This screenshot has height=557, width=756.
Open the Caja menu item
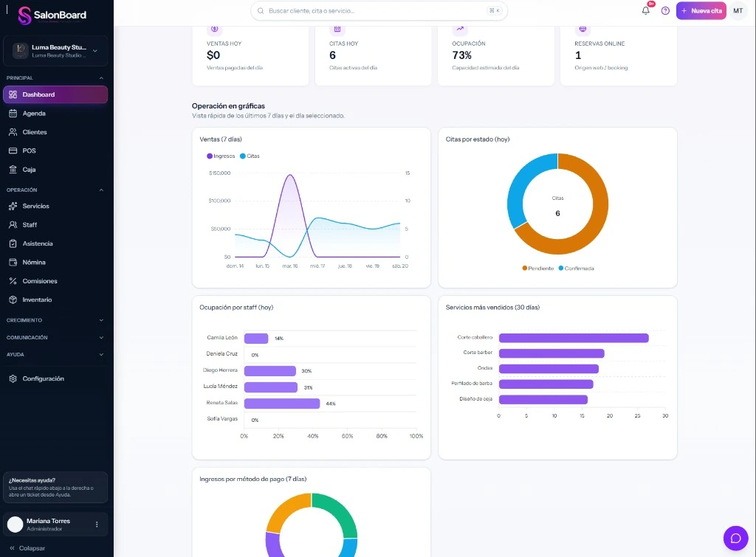55,170
